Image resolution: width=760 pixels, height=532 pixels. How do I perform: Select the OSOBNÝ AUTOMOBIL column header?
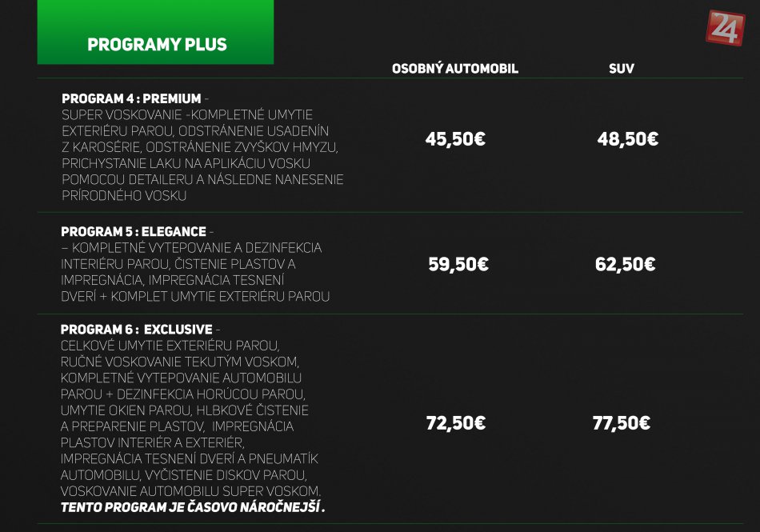coord(455,69)
